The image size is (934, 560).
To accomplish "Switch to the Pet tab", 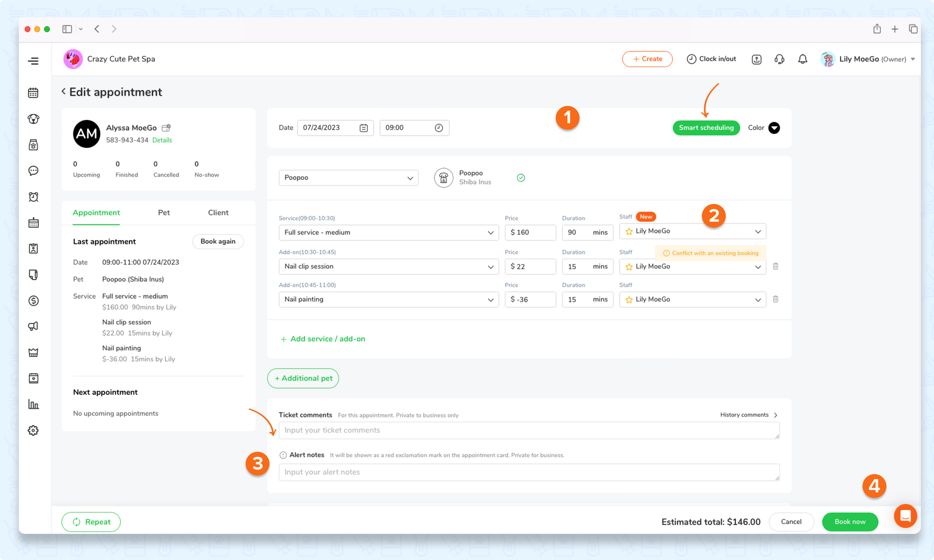I will coord(164,213).
